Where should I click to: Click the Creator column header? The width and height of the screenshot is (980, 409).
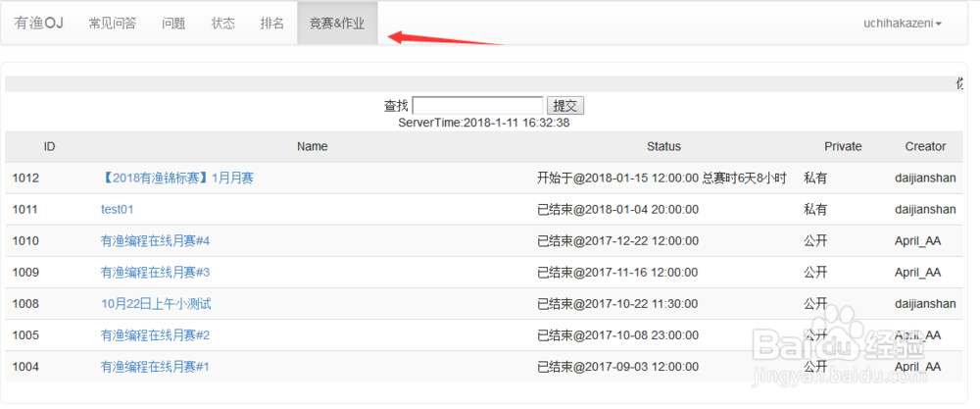pyautogui.click(x=926, y=146)
